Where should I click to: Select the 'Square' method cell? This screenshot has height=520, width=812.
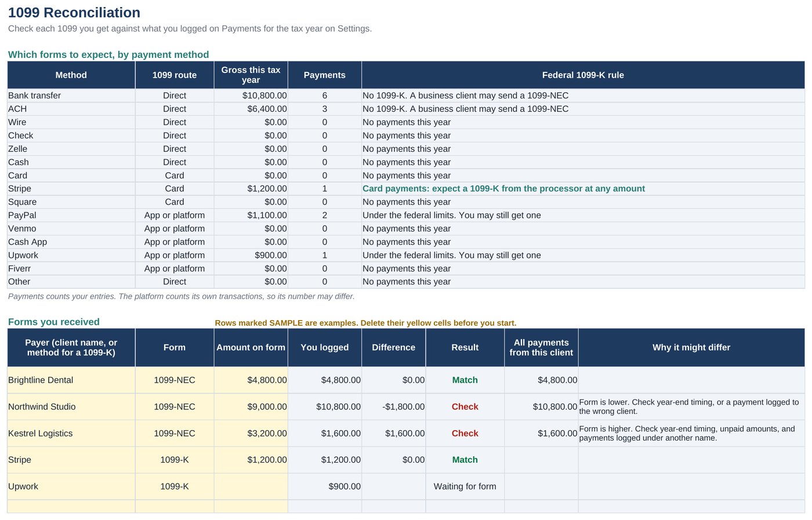[71, 202]
